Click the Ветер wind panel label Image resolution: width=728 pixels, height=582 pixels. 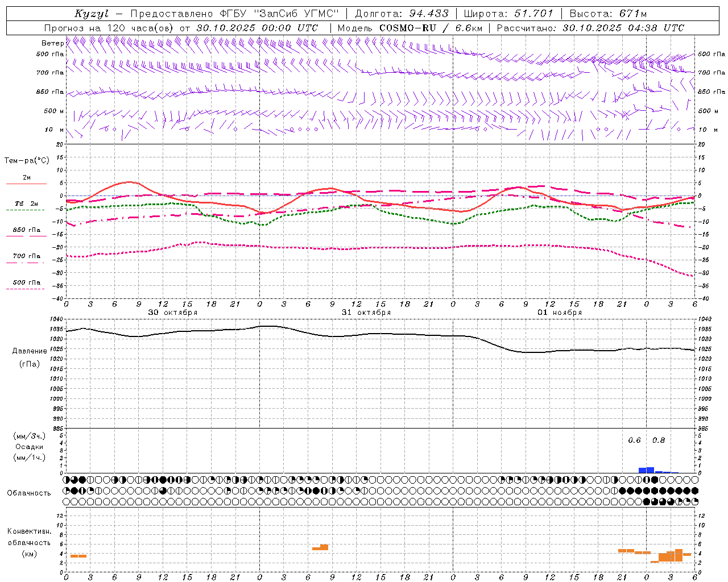point(52,43)
